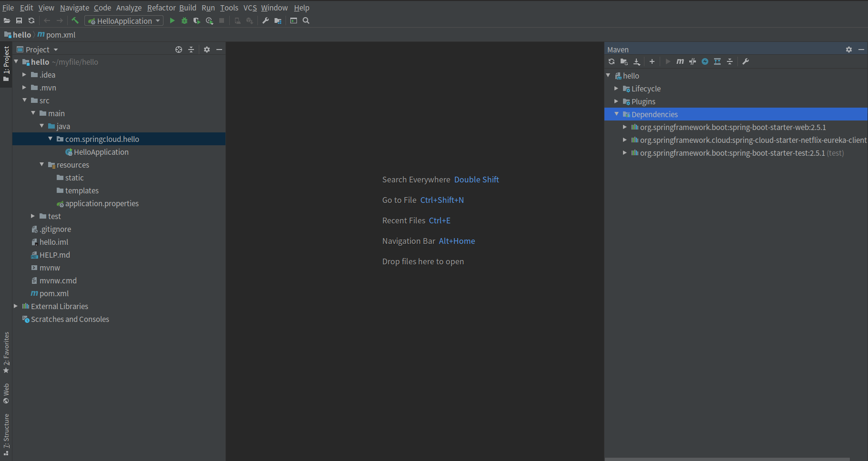Open Settings with the main toolbar wrench icon
This screenshot has width=868, height=461.
pos(266,21)
